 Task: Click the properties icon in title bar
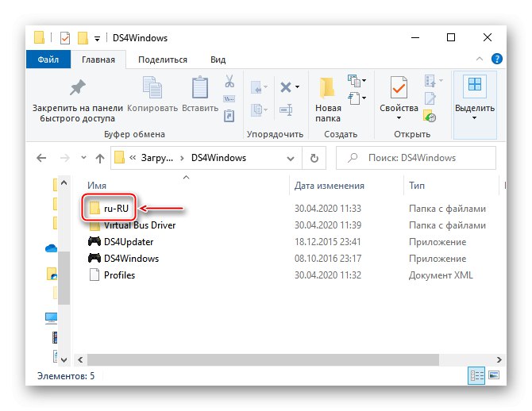65,38
